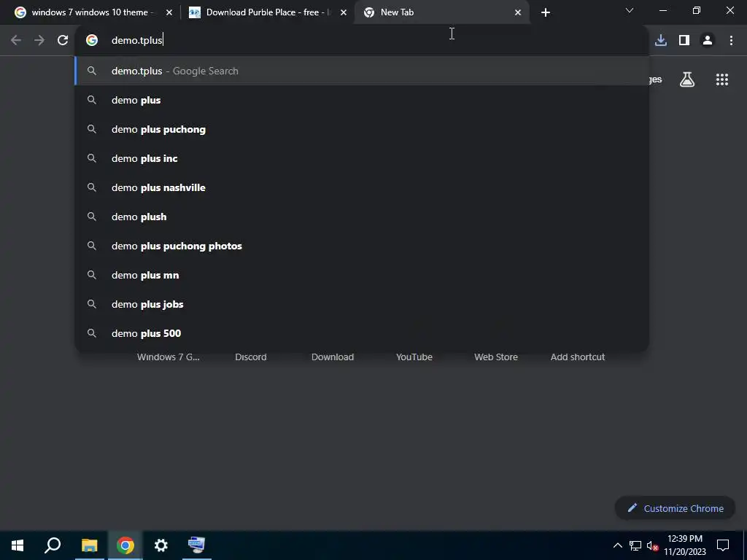Click the computer app icon in taskbar

pyautogui.click(x=196, y=545)
